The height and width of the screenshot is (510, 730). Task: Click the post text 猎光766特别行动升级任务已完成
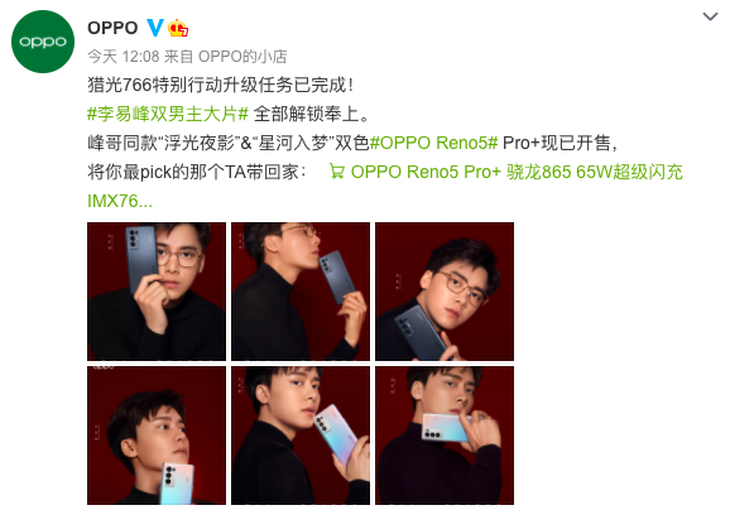coord(217,85)
